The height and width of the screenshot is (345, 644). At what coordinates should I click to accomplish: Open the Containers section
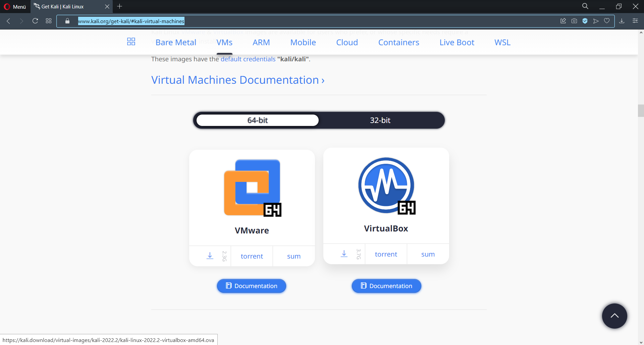point(399,43)
